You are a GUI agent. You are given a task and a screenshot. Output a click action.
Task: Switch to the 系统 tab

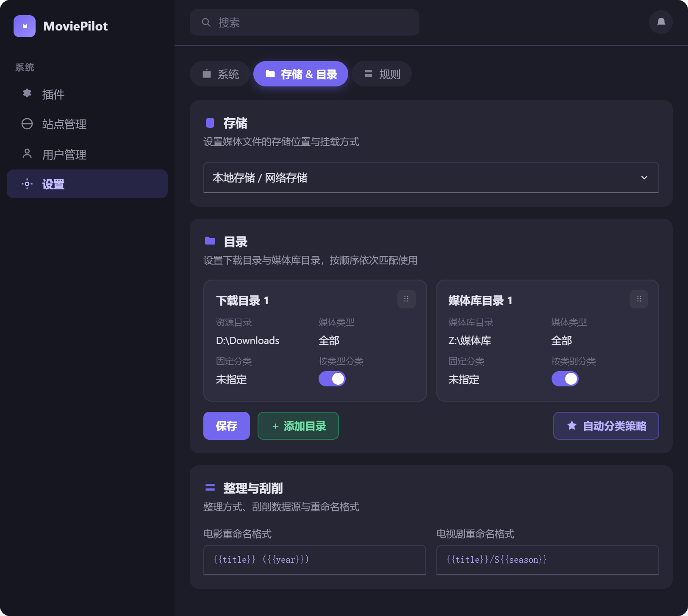pyautogui.click(x=220, y=74)
